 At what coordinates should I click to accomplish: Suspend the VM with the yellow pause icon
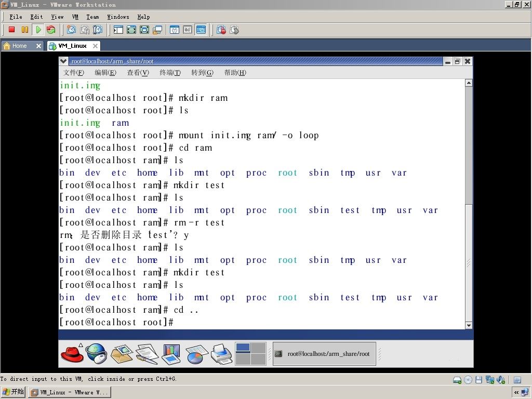coord(25,30)
